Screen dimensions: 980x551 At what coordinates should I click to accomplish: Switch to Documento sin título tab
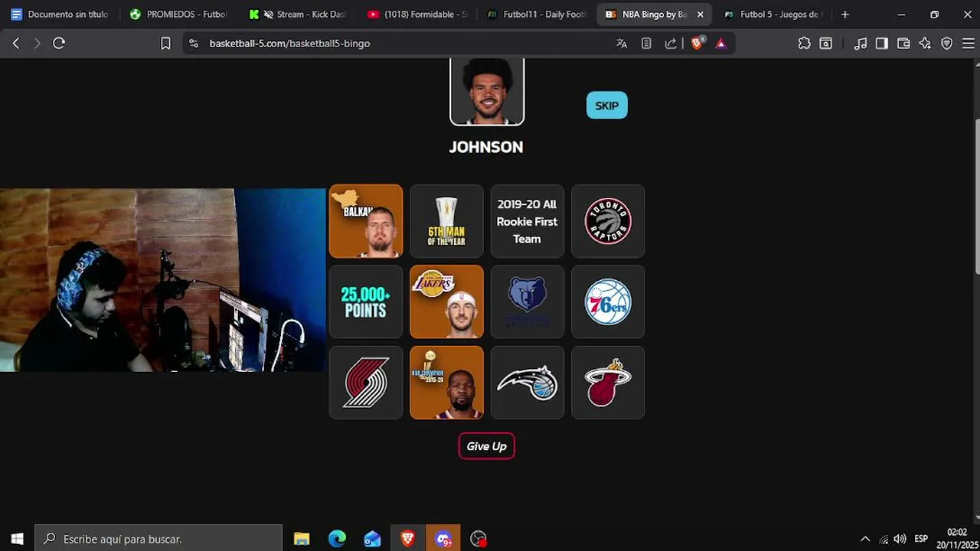click(x=60, y=15)
